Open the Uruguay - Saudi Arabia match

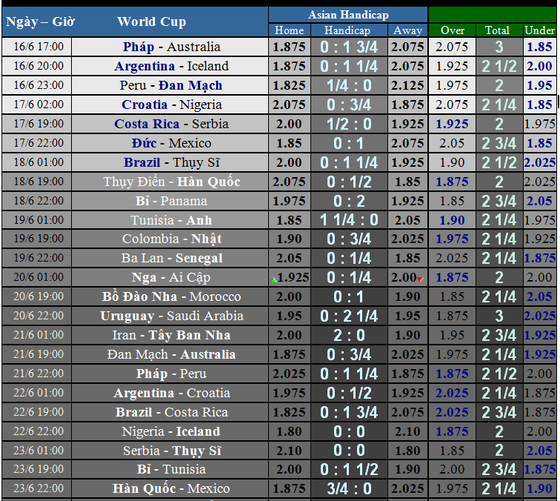[171, 316]
